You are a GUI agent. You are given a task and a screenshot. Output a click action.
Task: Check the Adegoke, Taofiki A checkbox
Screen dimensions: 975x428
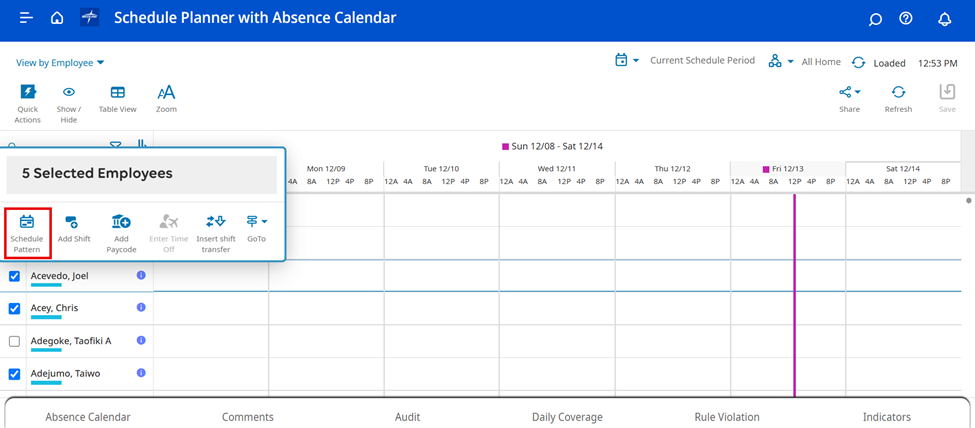[14, 341]
